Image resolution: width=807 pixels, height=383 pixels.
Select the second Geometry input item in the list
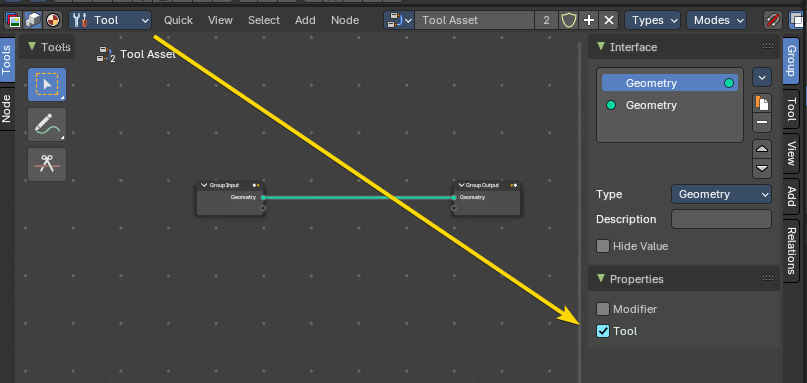pos(669,105)
